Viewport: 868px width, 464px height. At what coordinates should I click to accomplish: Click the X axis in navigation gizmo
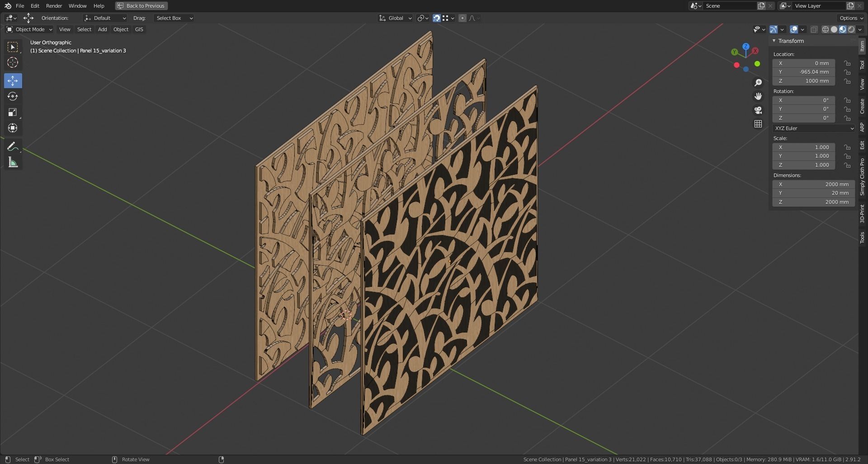(755, 51)
